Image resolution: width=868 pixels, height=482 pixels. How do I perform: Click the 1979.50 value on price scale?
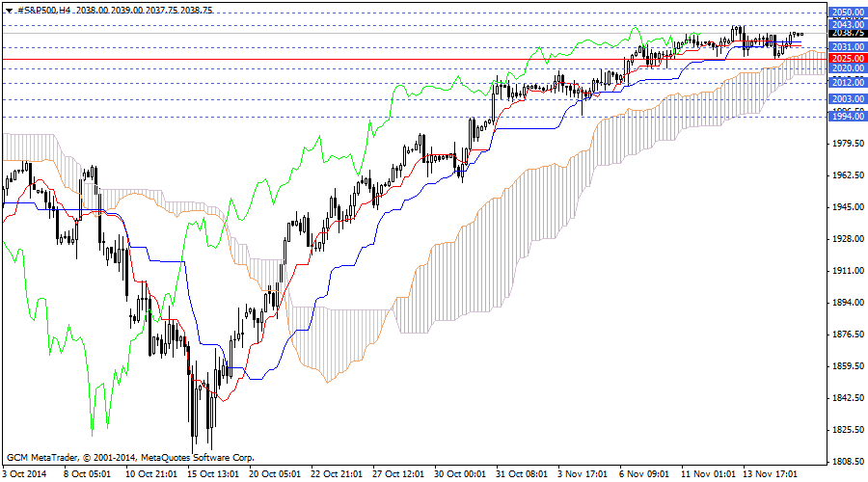pos(849,144)
